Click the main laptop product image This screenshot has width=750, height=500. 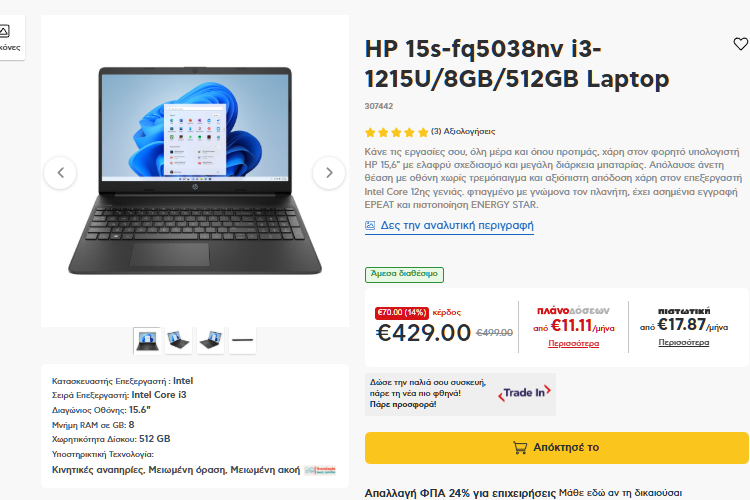click(x=195, y=171)
